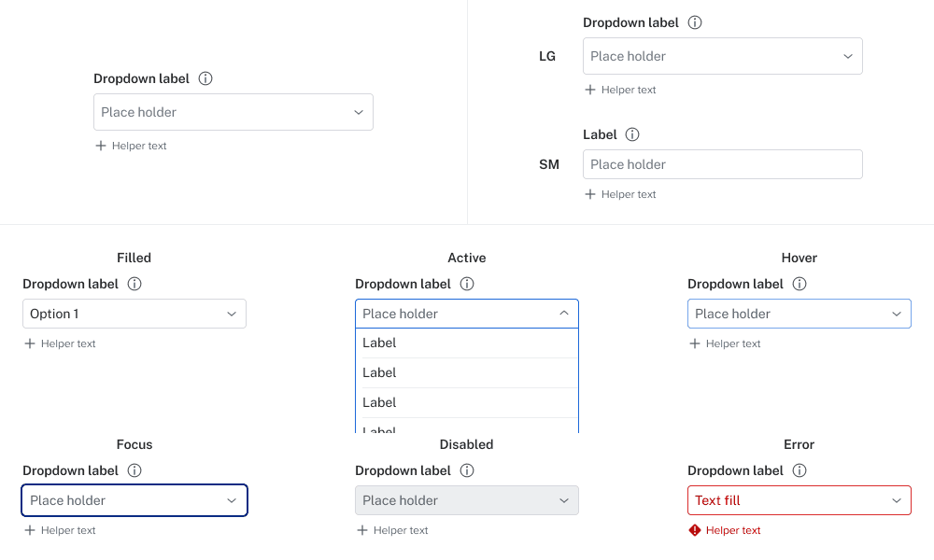The image size is (934, 560).
Task: Click the info icon next to the SM Label
Action: [x=632, y=134]
